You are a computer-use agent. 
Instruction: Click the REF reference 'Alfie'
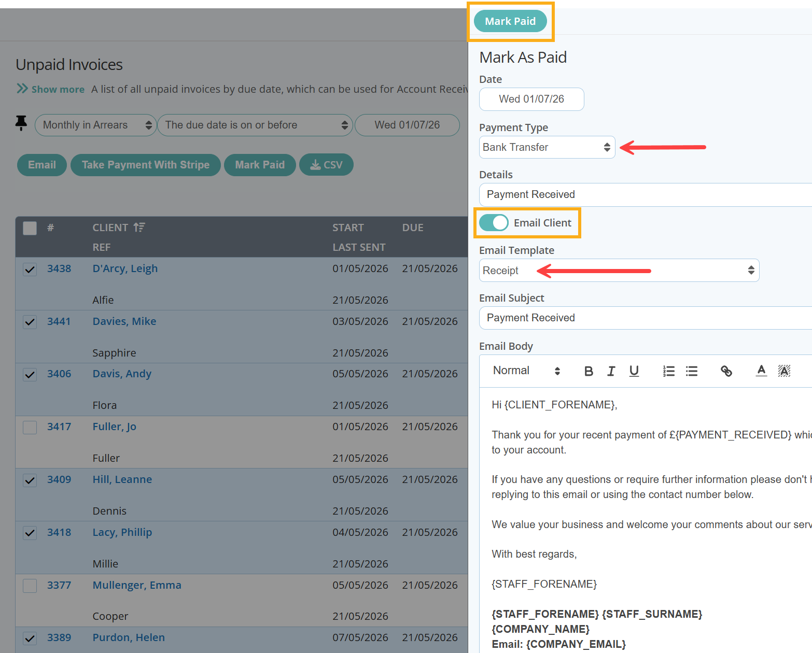[103, 300]
